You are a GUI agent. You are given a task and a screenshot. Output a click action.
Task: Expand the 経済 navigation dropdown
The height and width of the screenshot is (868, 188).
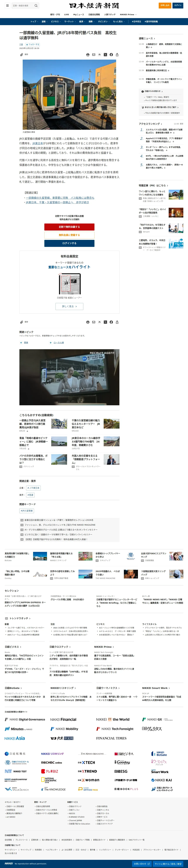(82, 22)
